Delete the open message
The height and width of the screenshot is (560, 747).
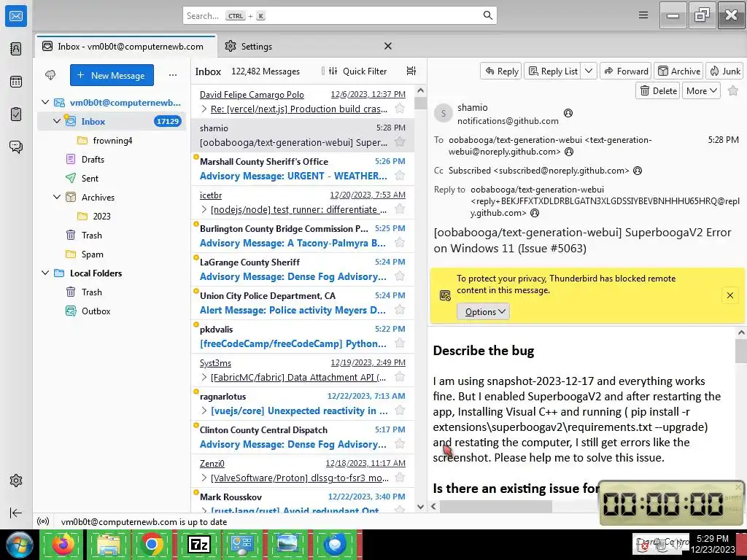point(659,90)
